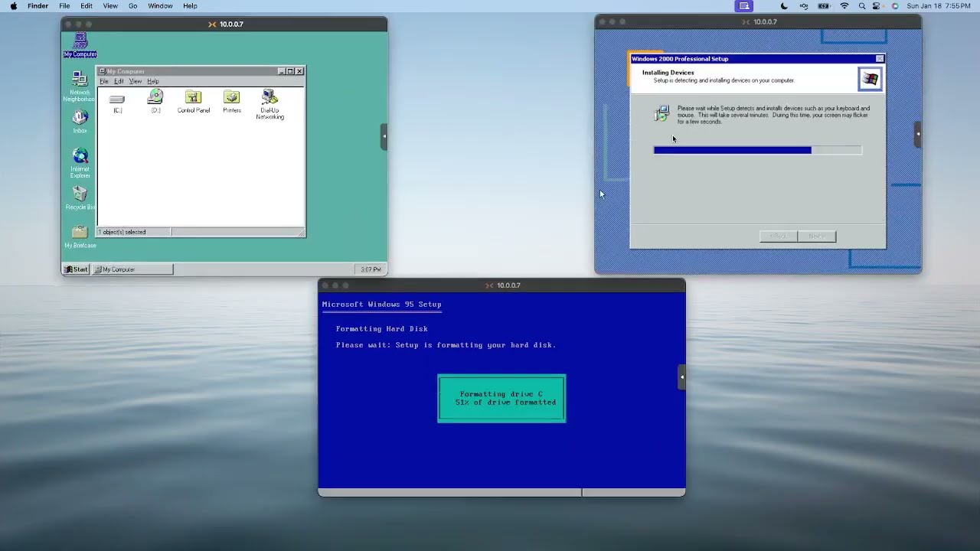Click the My Computer window resize grip
The width and height of the screenshot is (980, 551).
click(302, 233)
